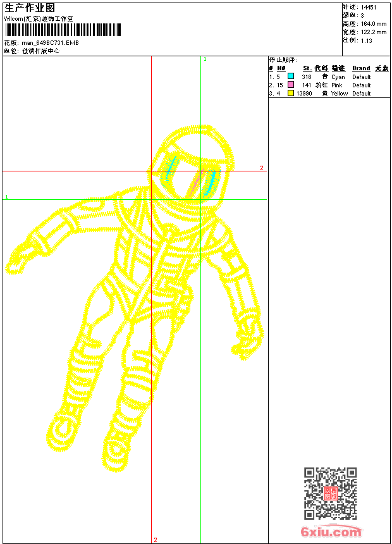This screenshot has height=544, width=392.
Task: Click the astronaut's helmet visor
Action: pos(190,174)
